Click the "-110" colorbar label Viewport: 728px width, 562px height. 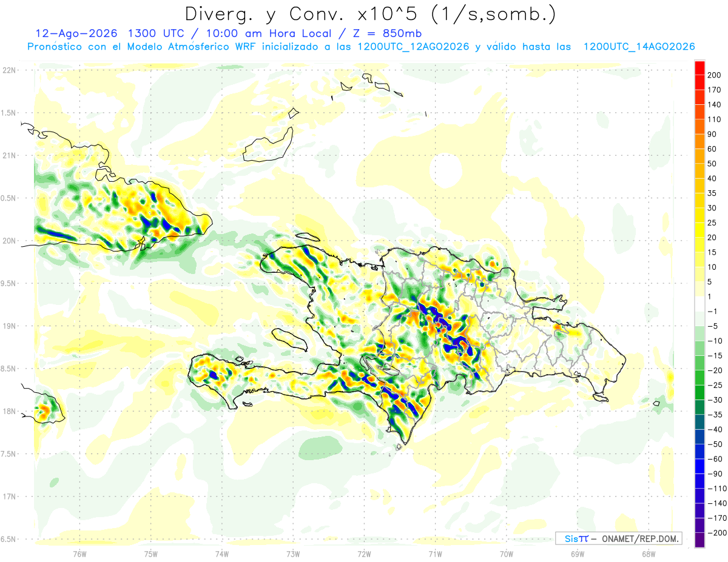718,488
